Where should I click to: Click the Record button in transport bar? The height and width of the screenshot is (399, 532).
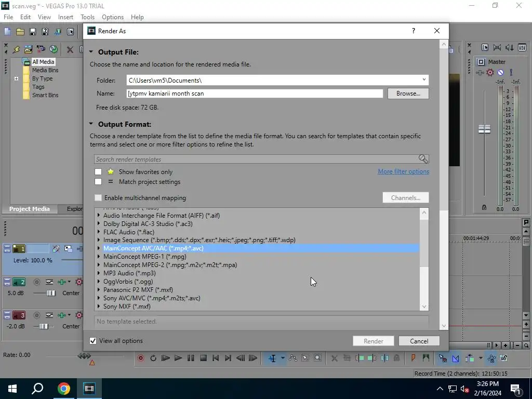[x=141, y=358]
